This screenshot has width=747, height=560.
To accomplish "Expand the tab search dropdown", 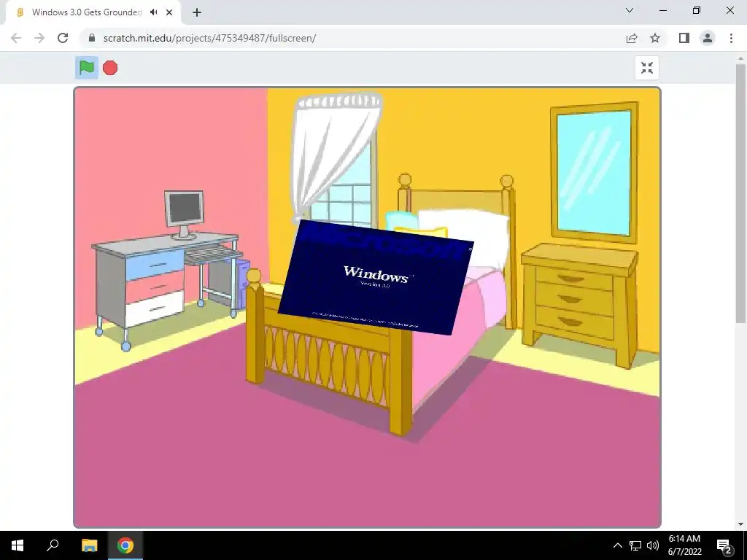I will (630, 10).
